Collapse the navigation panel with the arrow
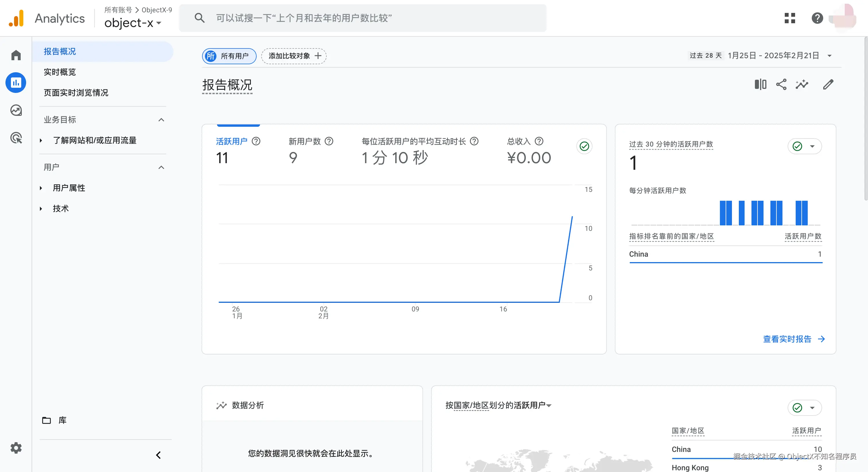This screenshot has width=868, height=472. pyautogui.click(x=158, y=455)
